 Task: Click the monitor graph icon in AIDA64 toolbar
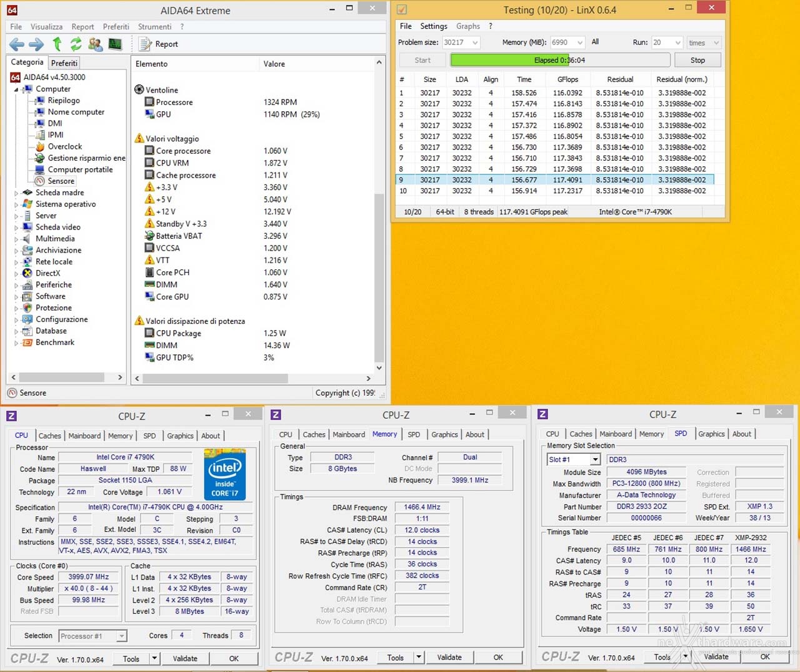[115, 44]
